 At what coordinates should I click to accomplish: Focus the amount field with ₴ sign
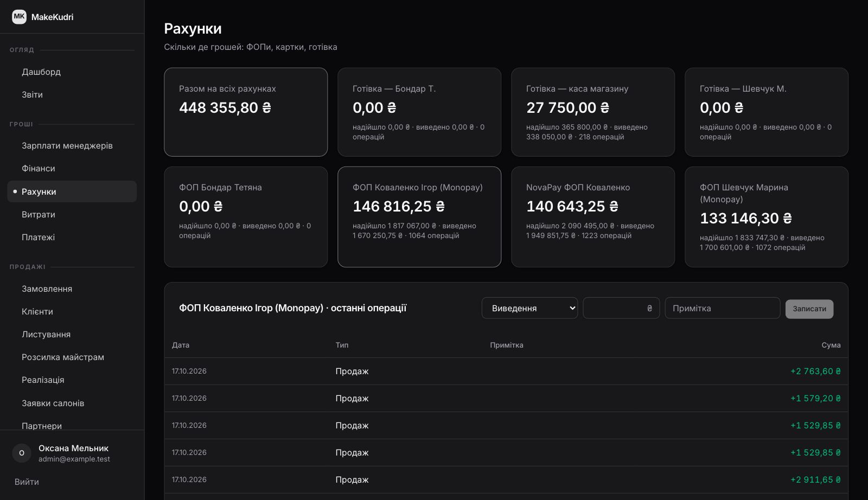point(621,308)
